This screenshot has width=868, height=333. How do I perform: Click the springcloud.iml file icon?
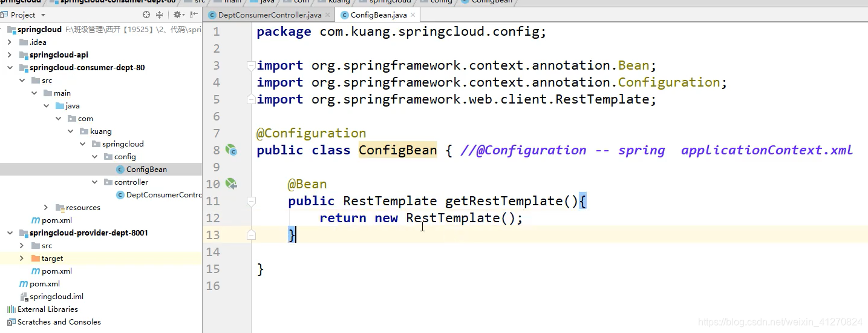click(24, 297)
